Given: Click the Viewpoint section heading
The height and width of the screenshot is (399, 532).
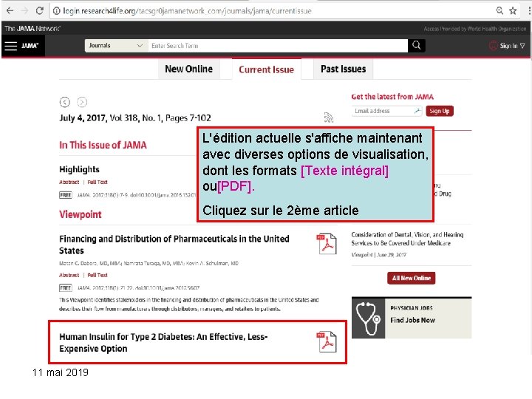Looking at the screenshot, I should click(x=81, y=214).
